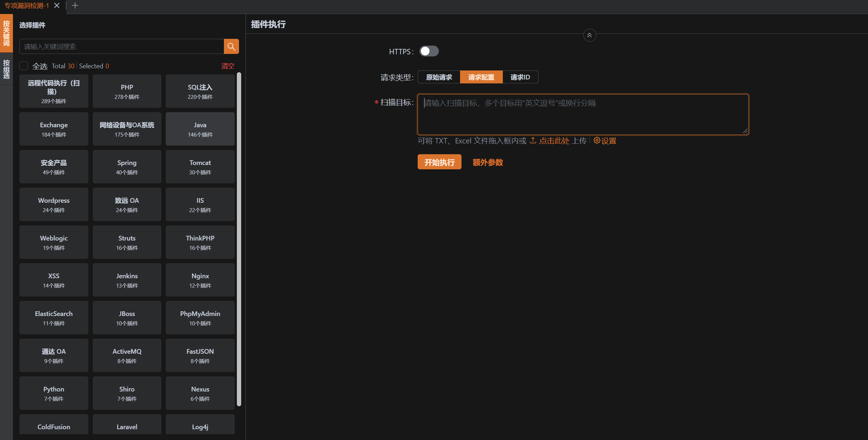Select the Struts plugin group
868x440 pixels.
(x=127, y=242)
